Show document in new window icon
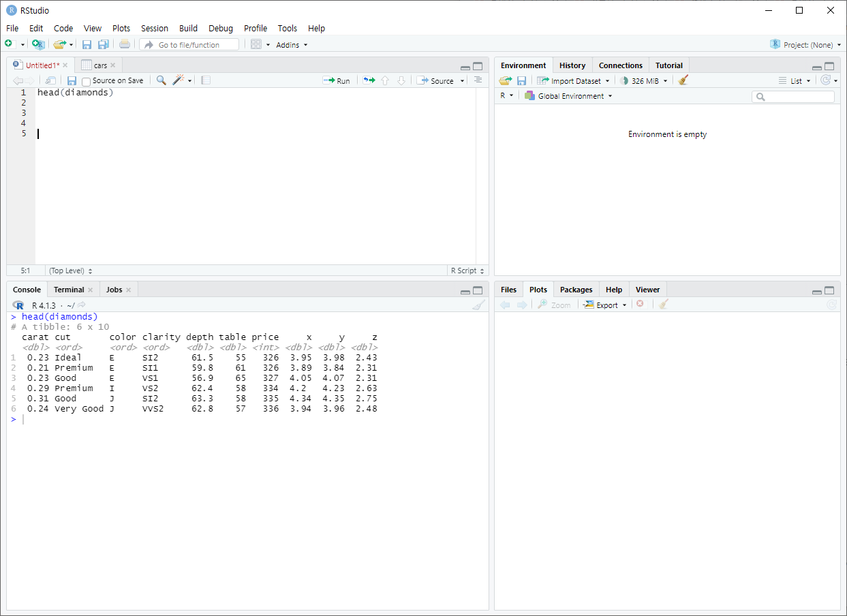 pos(51,80)
